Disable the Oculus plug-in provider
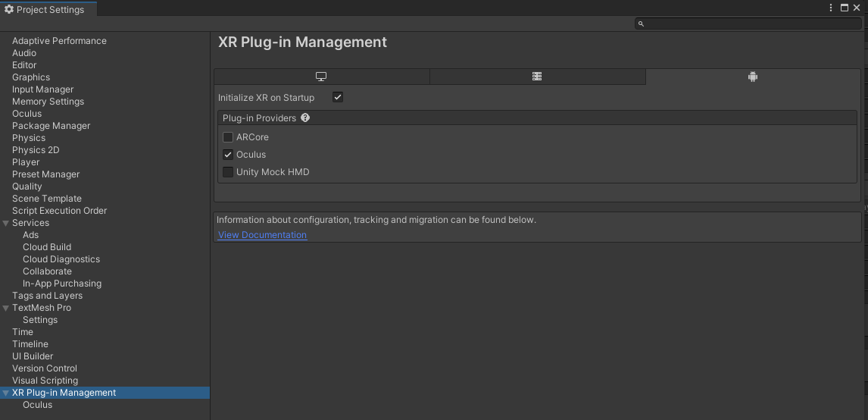The height and width of the screenshot is (420, 868). (x=227, y=155)
